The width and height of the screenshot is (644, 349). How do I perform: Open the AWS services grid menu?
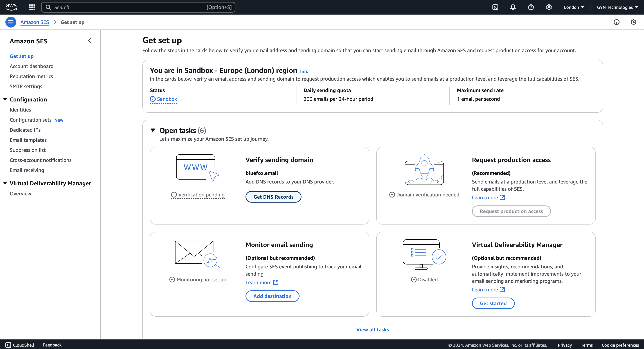(x=32, y=7)
